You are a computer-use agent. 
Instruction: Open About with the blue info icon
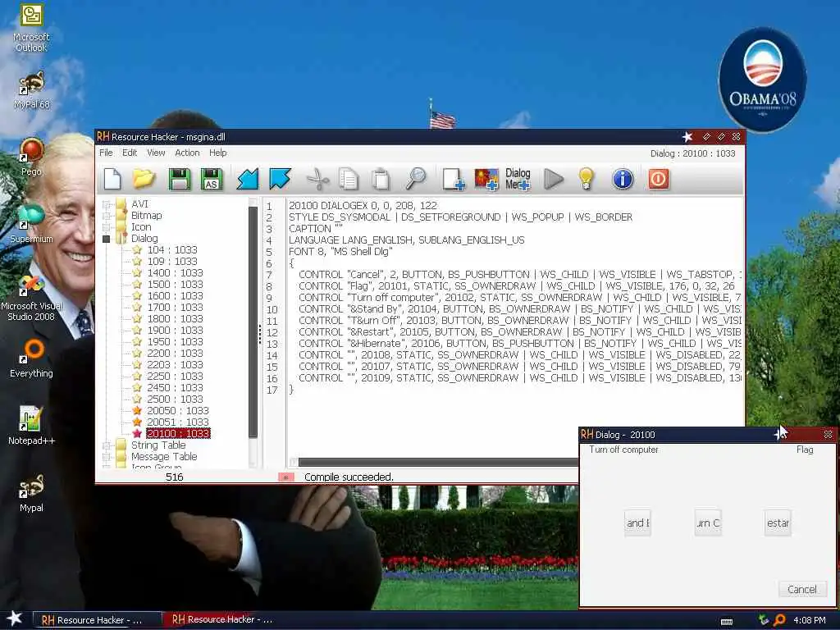click(x=623, y=179)
